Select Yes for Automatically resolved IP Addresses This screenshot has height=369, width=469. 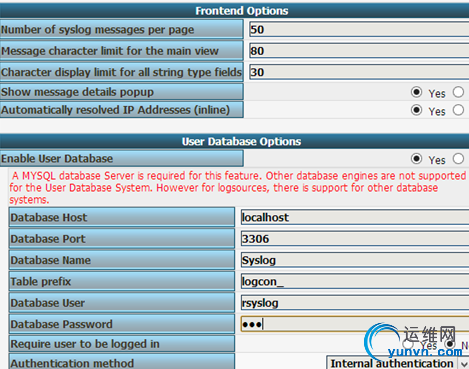416,110
